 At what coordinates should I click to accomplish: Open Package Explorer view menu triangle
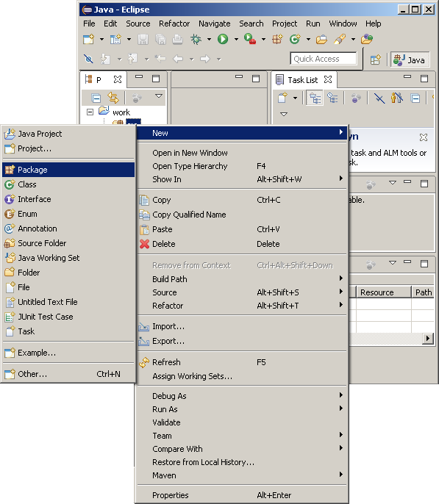159,96
